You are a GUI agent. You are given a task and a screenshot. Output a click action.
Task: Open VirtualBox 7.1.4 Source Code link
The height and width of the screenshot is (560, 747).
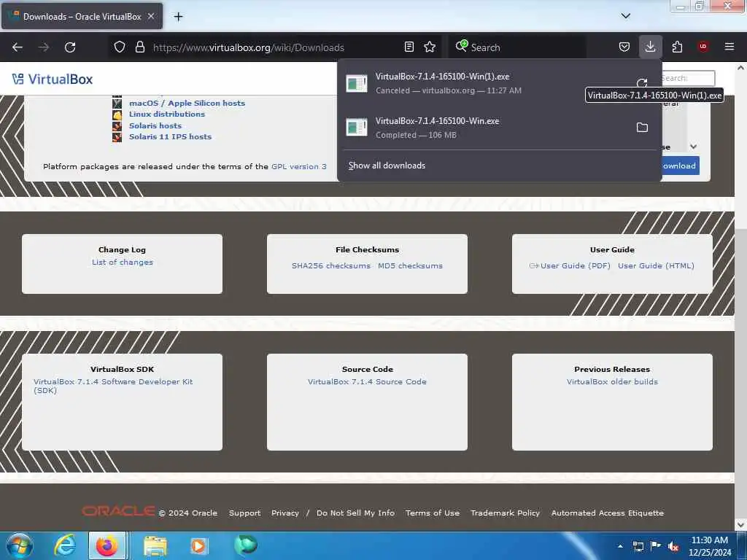point(367,381)
